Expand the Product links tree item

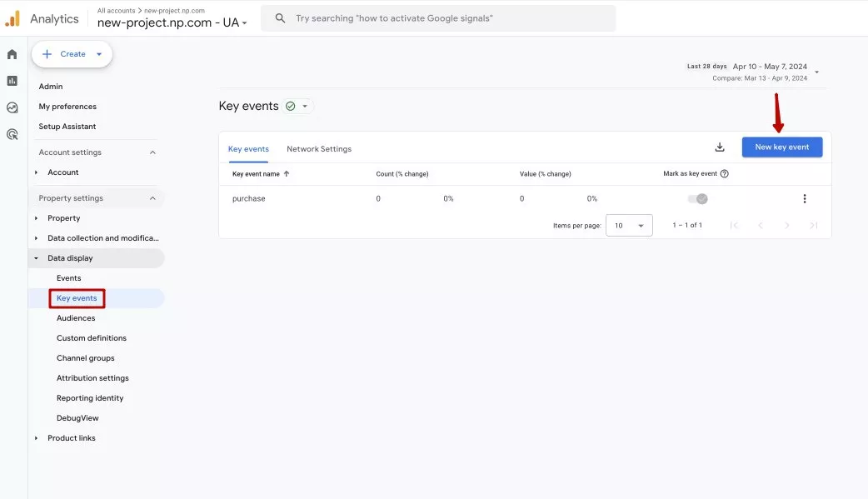(36, 438)
